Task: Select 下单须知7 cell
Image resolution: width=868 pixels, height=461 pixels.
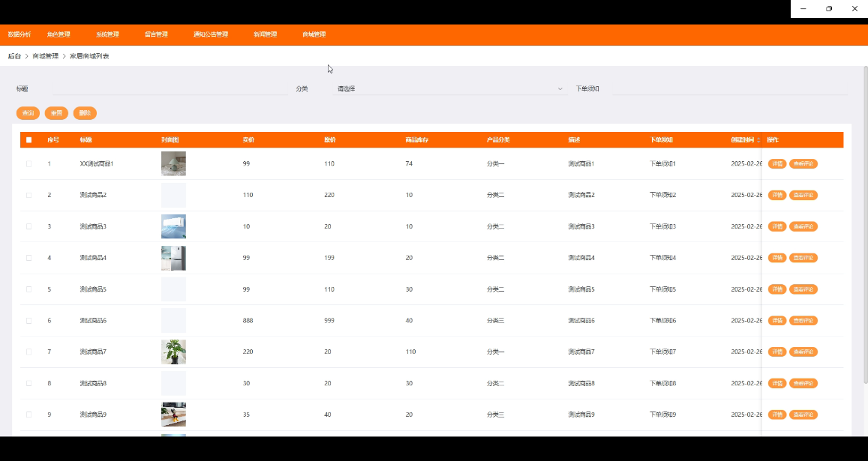Action: click(x=662, y=352)
